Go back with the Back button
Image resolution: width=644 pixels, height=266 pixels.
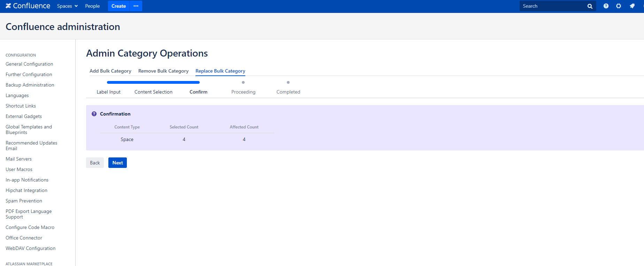click(95, 163)
